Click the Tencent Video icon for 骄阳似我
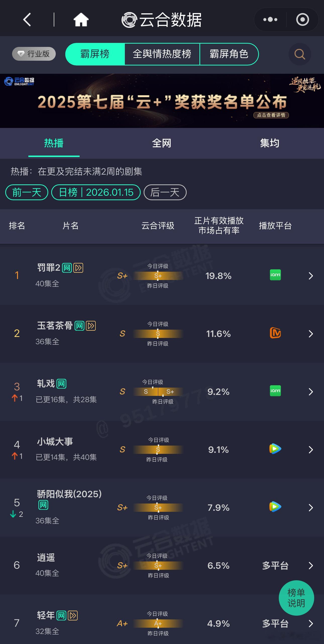The width and height of the screenshot is (324, 644). (275, 508)
